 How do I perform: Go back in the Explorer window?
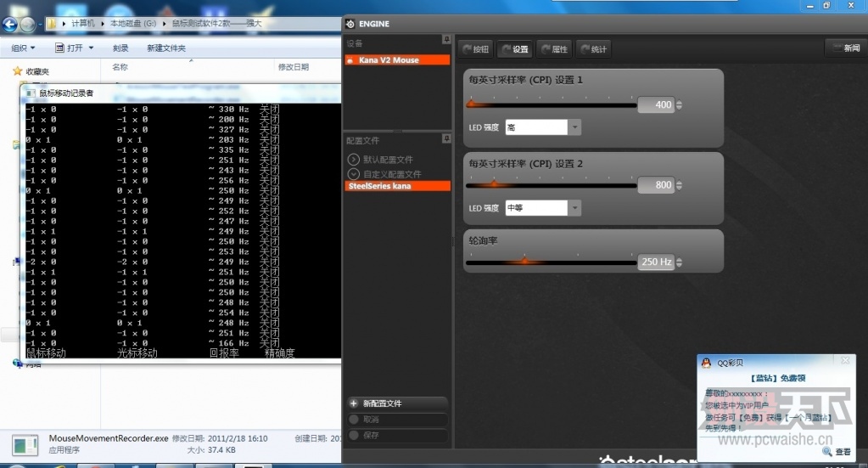[10, 24]
